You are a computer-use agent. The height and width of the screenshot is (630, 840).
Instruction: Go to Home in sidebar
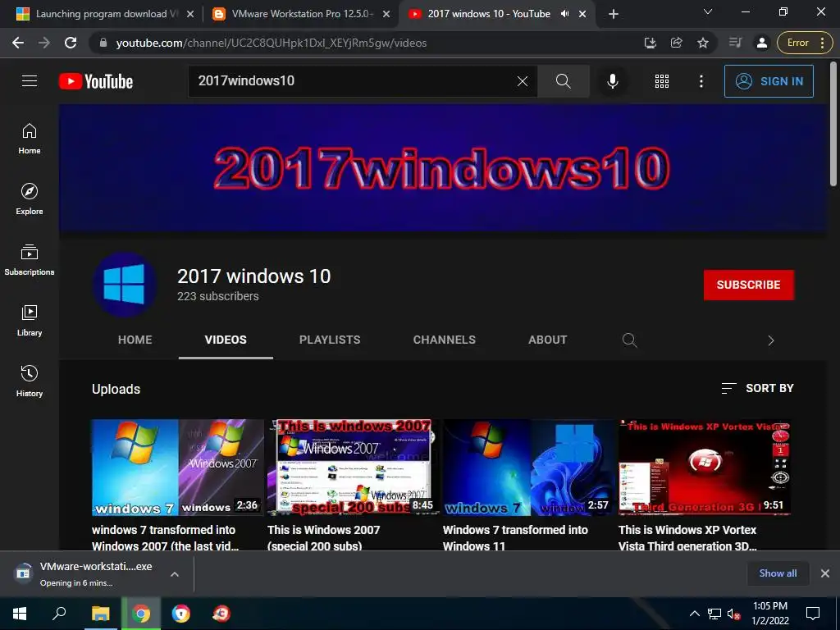(30, 139)
